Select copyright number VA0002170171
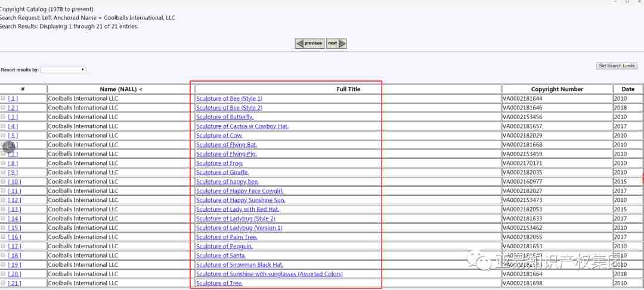 523,163
